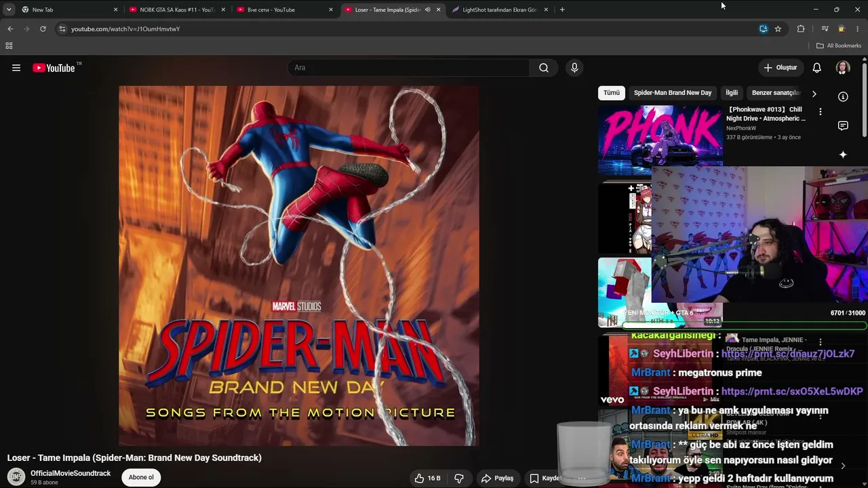
Task: Close the NOBK GTA SA Kaos tab
Action: pos(223,9)
